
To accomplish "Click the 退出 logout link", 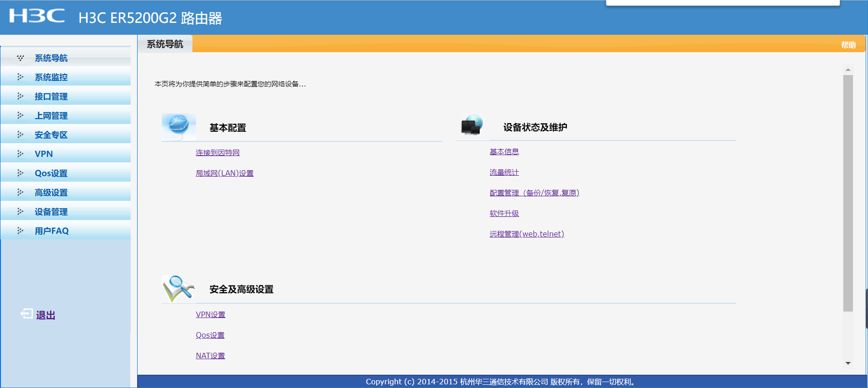I will 46,315.
